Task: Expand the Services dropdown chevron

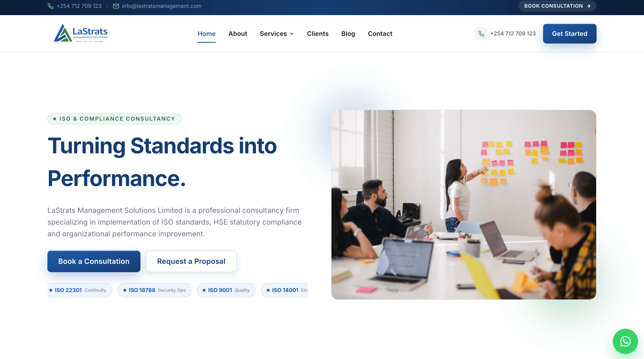Action: [292, 34]
